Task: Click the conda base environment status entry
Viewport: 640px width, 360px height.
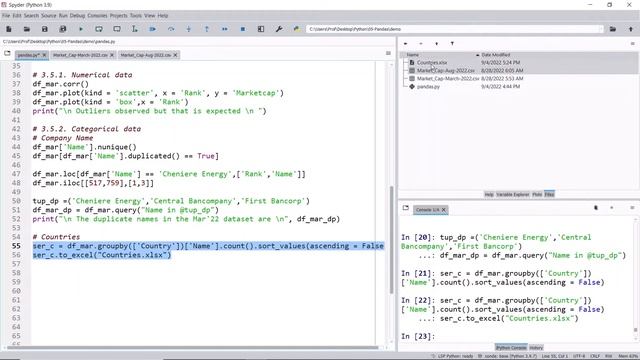Action: [x=507, y=356]
